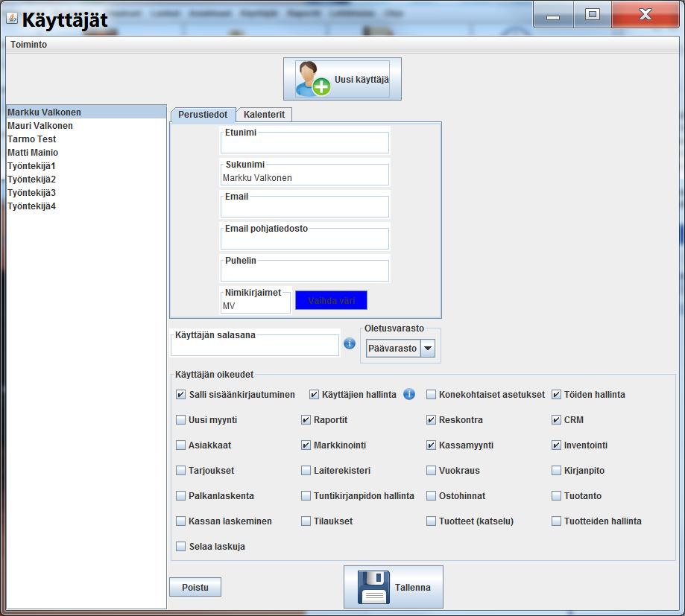Uncheck the Kassamyynti checkbox

(431, 445)
